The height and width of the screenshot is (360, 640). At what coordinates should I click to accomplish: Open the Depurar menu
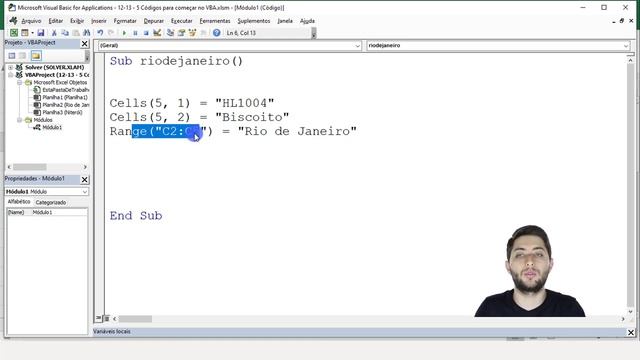click(x=153, y=21)
